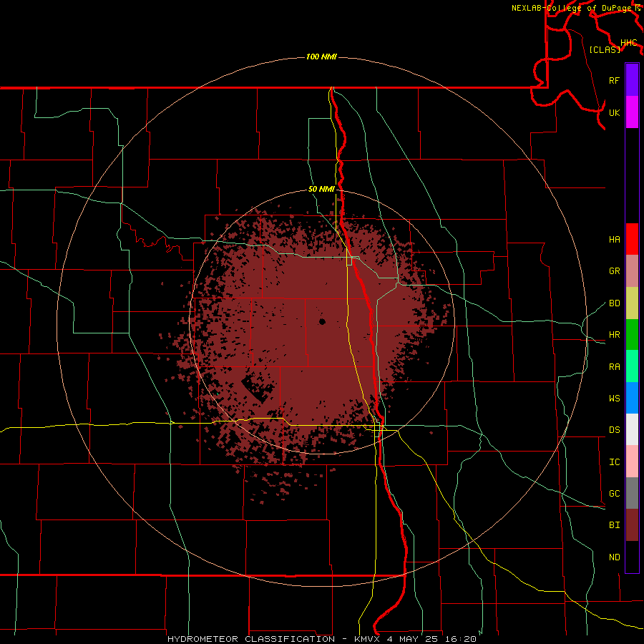Click the HA legend label
The image size is (644, 644).
pyautogui.click(x=615, y=239)
